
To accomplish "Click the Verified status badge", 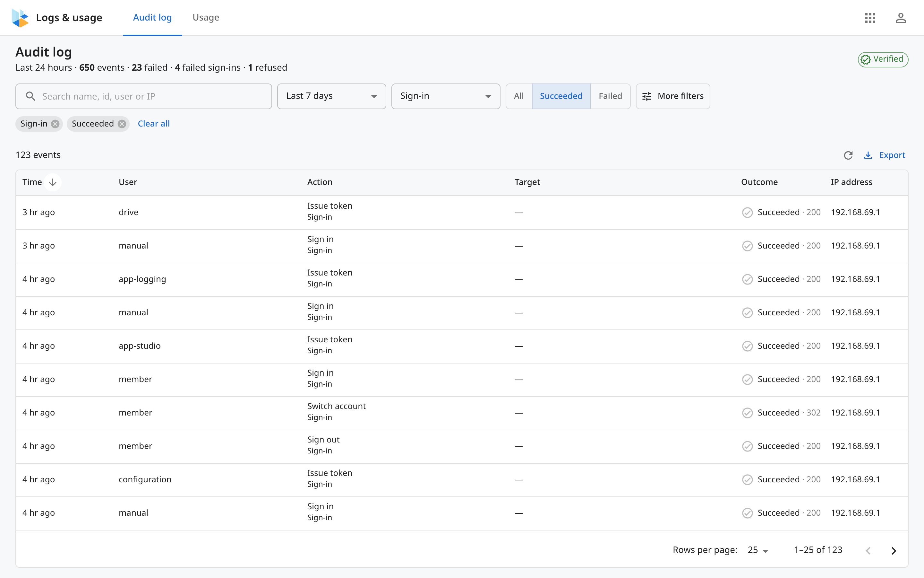I will click(x=883, y=59).
